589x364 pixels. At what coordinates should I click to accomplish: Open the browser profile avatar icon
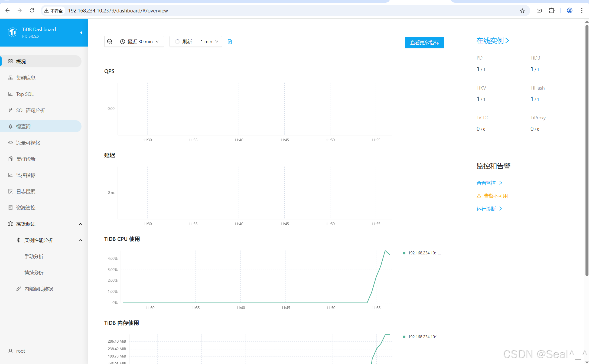click(570, 11)
